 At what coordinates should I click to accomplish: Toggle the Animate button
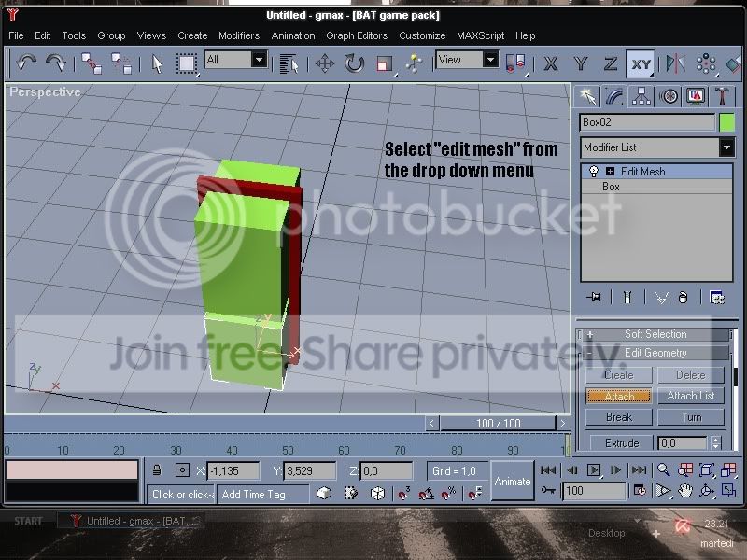pyautogui.click(x=512, y=481)
